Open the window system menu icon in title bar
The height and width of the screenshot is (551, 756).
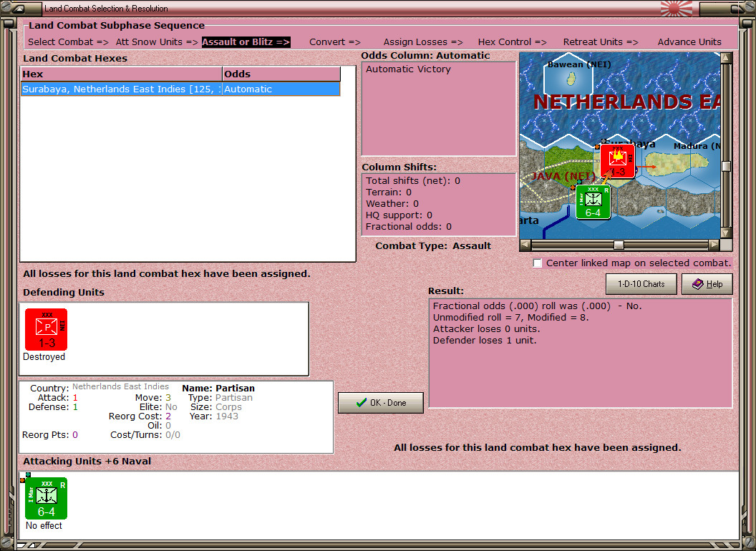point(19,8)
